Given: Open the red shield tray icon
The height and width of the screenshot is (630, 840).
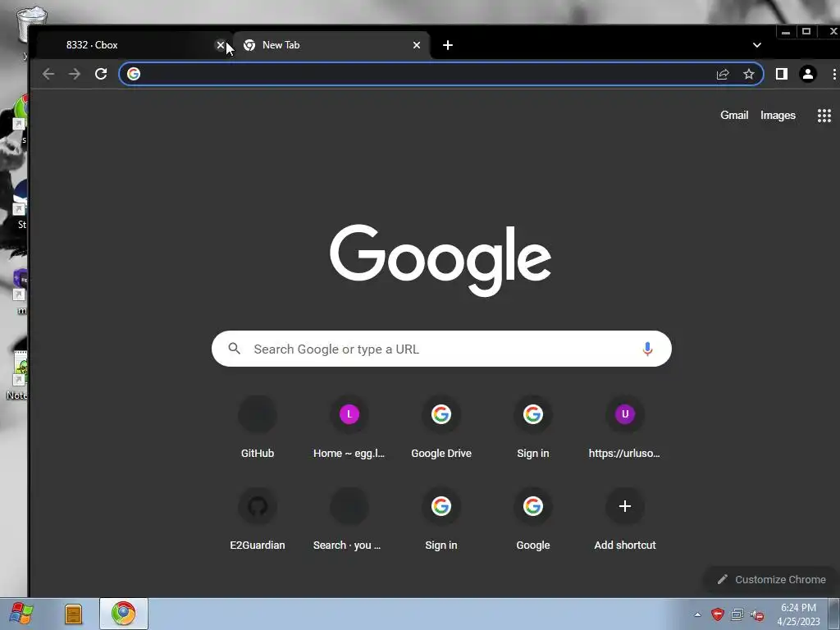Looking at the screenshot, I should (717, 614).
